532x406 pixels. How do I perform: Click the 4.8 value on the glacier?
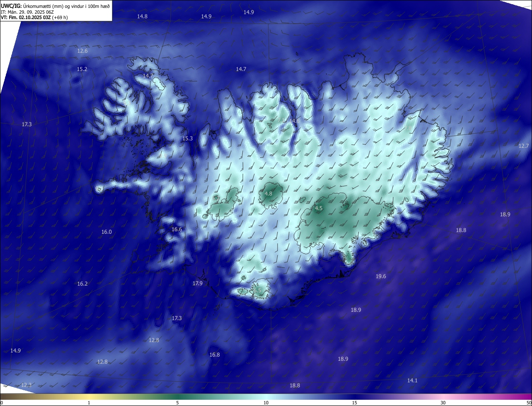[268, 193]
